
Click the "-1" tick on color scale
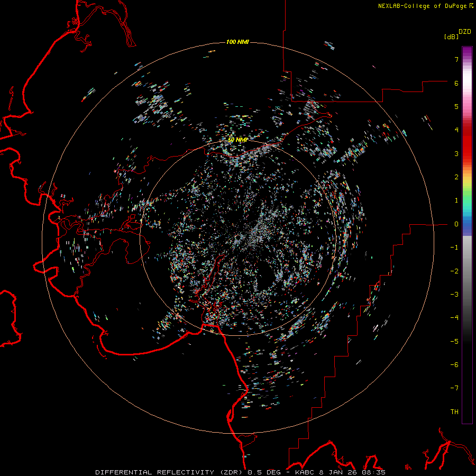454,248
